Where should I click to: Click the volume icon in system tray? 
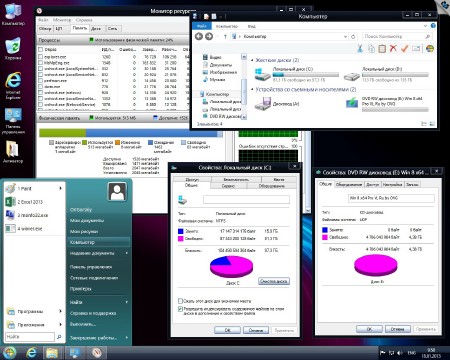point(399,353)
